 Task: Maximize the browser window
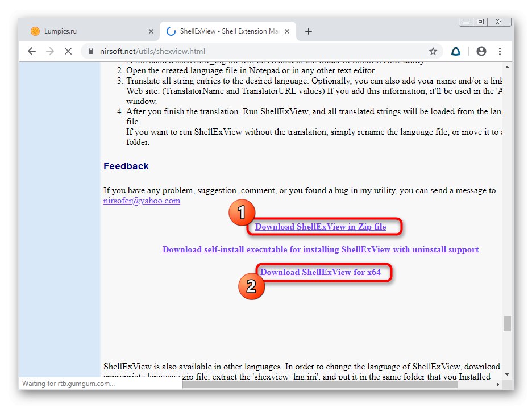tap(480, 22)
